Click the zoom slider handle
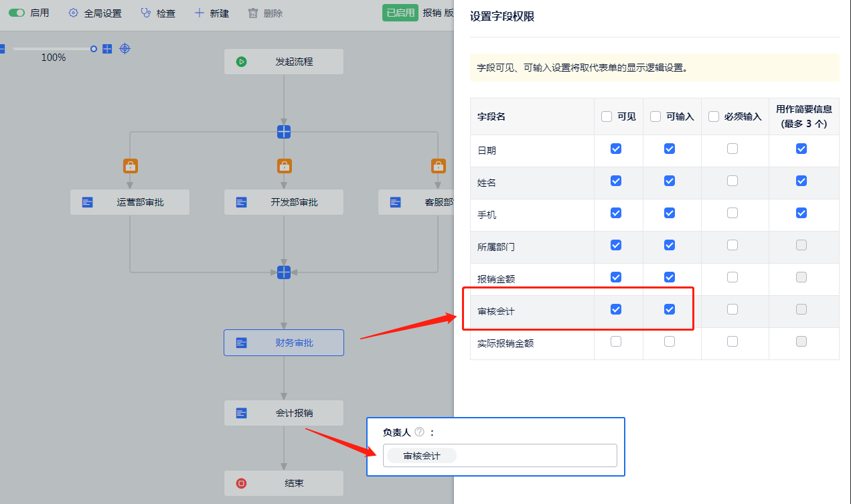Viewport: 851px width, 504px height. [x=94, y=49]
